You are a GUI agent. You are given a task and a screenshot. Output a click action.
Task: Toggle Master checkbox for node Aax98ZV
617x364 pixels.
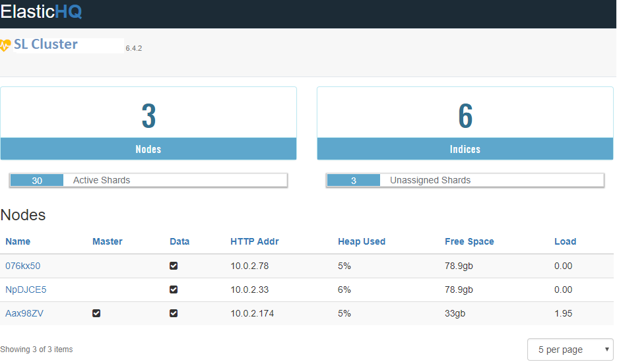point(96,313)
